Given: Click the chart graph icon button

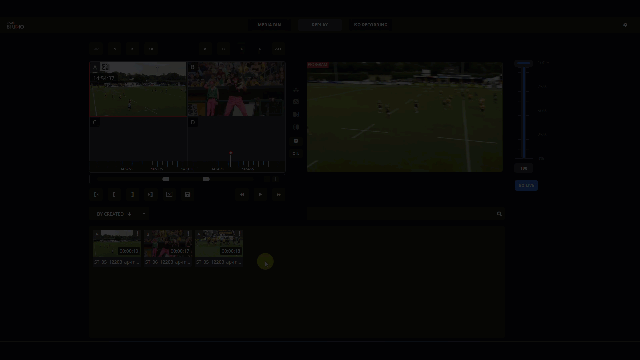Looking at the screenshot, I should 169,195.
